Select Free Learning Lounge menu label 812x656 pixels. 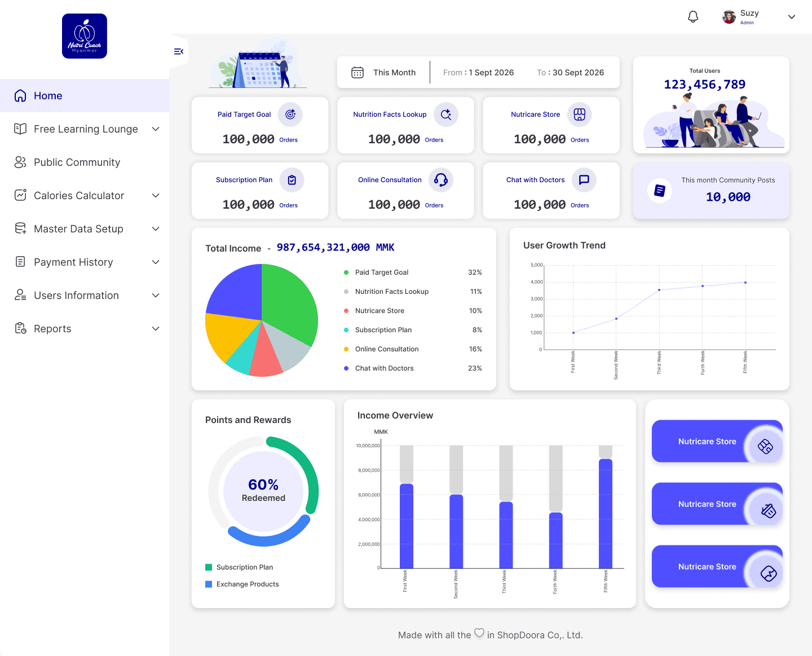click(86, 129)
